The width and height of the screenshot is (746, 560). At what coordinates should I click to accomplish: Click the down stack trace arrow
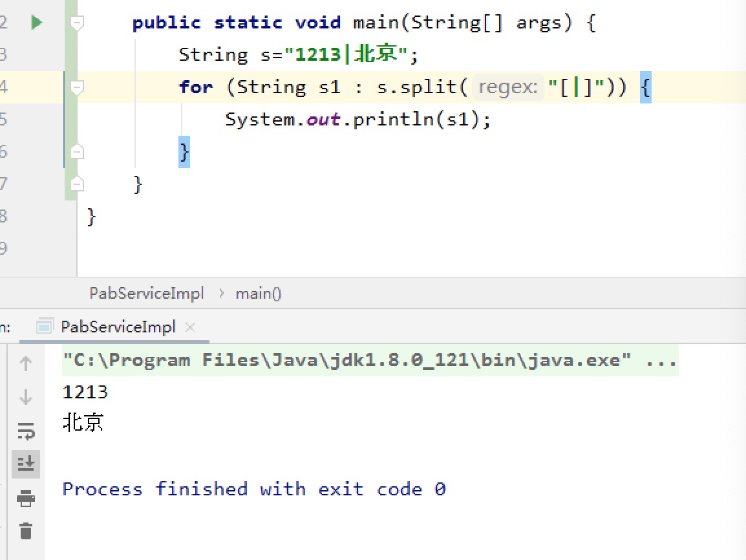[x=26, y=397]
